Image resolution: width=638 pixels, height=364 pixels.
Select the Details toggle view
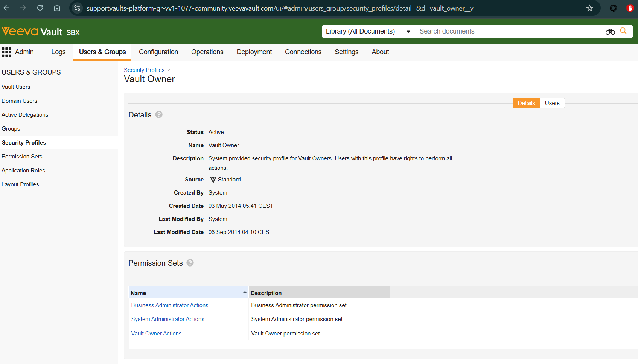[x=526, y=103]
